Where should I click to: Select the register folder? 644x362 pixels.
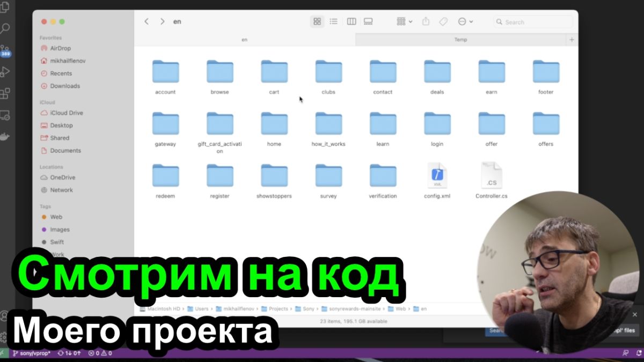pos(219,176)
